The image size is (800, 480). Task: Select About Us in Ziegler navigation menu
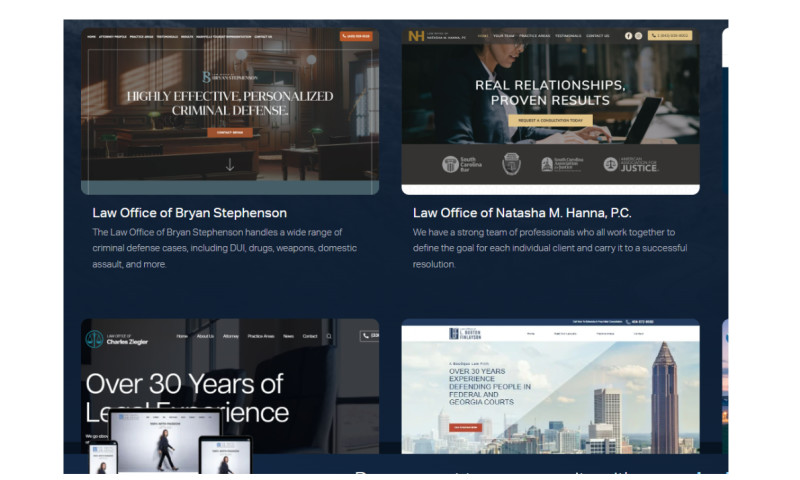click(x=205, y=337)
